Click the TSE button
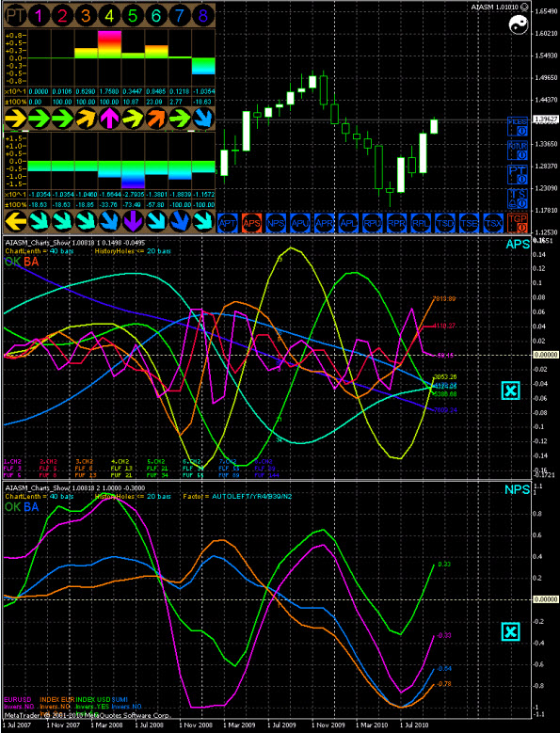Image resolution: width=560 pixels, height=733 pixels. click(x=470, y=223)
